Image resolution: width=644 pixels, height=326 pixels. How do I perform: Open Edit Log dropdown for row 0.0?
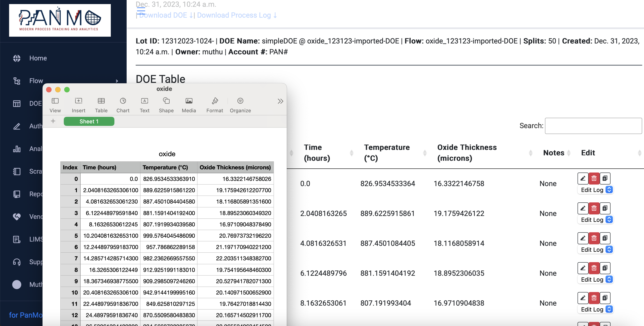(x=596, y=190)
